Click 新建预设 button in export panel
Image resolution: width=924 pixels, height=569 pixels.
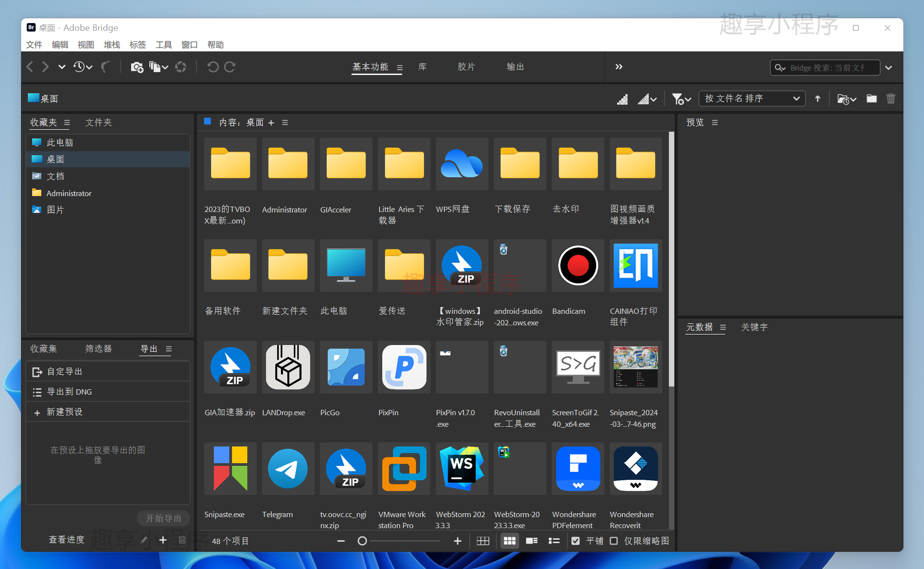point(63,412)
